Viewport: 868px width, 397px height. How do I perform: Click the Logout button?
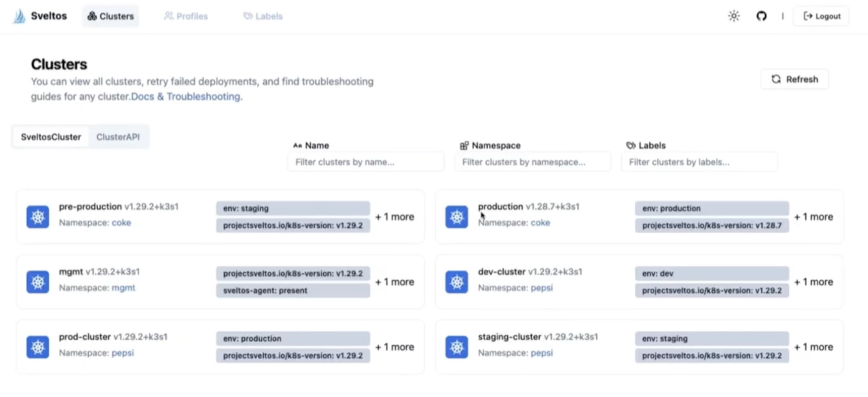click(822, 16)
